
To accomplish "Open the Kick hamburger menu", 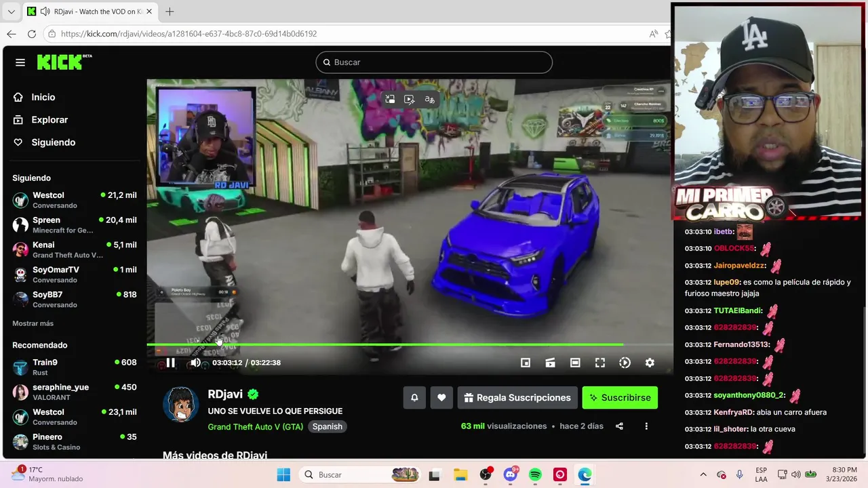I will [x=20, y=62].
